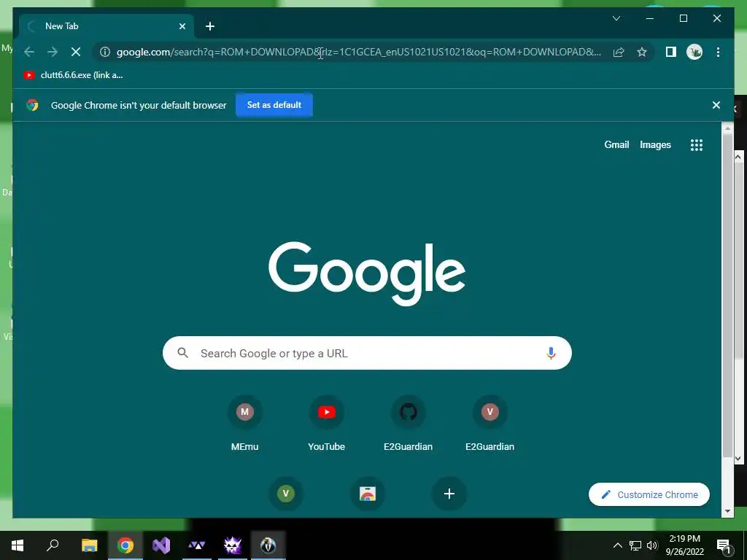This screenshot has height=560, width=747.
Task: Open the first E2Guardian GitHub shortcut
Action: pyautogui.click(x=409, y=424)
